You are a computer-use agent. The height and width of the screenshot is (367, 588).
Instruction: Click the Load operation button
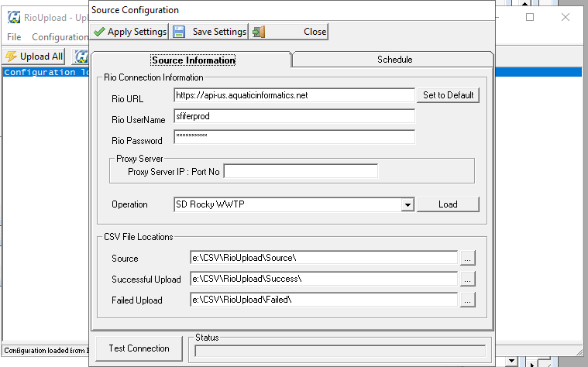click(x=448, y=204)
